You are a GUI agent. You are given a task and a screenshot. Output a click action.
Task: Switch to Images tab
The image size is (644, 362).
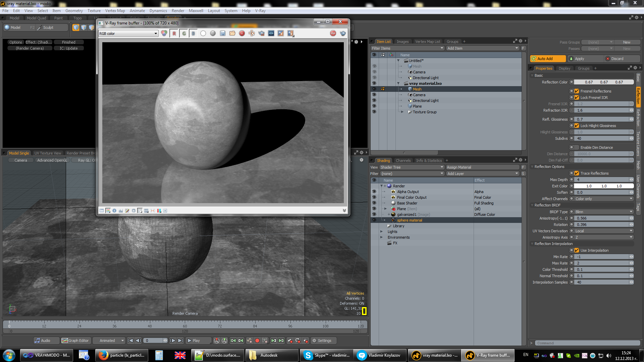coord(402,42)
